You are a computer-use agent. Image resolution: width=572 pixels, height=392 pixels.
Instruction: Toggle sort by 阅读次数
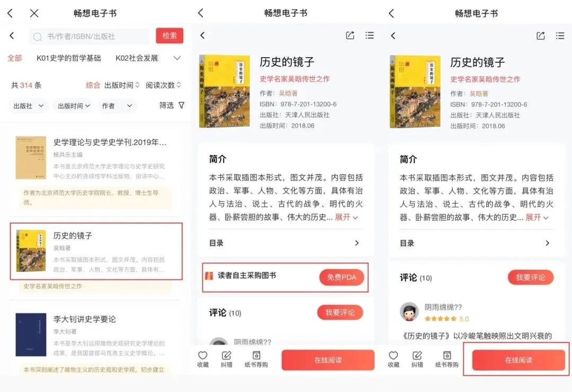[x=163, y=85]
